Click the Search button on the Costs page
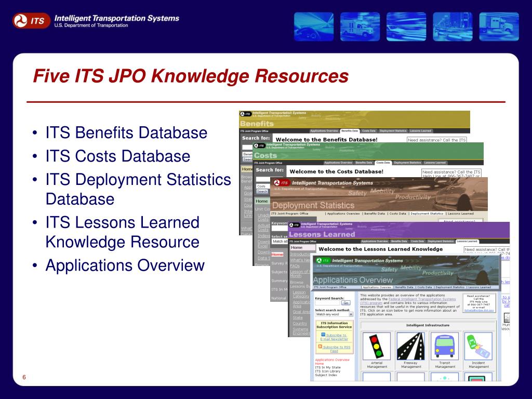 (x=262, y=192)
